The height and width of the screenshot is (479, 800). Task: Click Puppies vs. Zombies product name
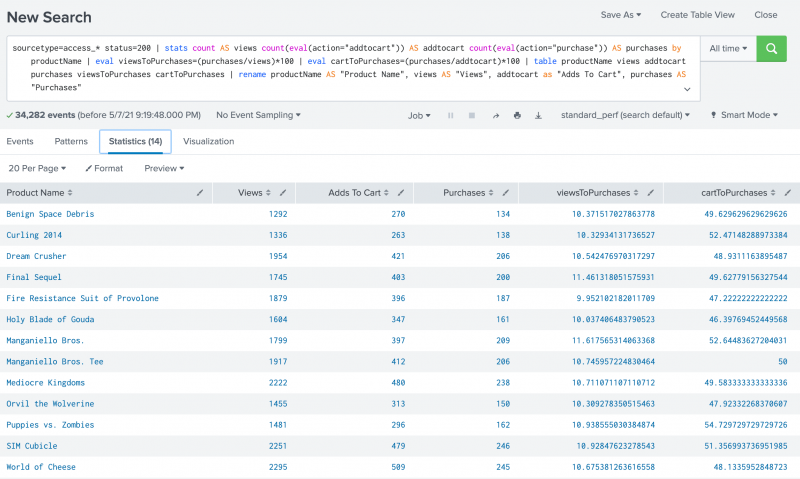coord(50,425)
